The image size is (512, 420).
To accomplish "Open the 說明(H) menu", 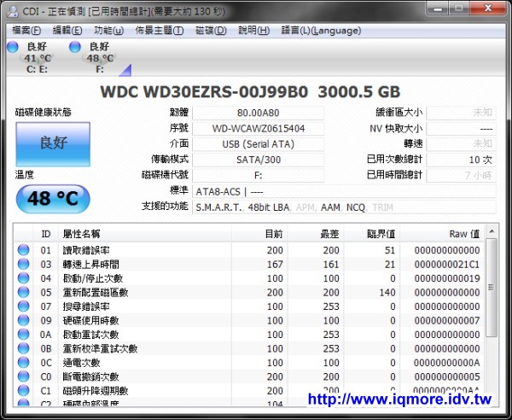I will 254,31.
